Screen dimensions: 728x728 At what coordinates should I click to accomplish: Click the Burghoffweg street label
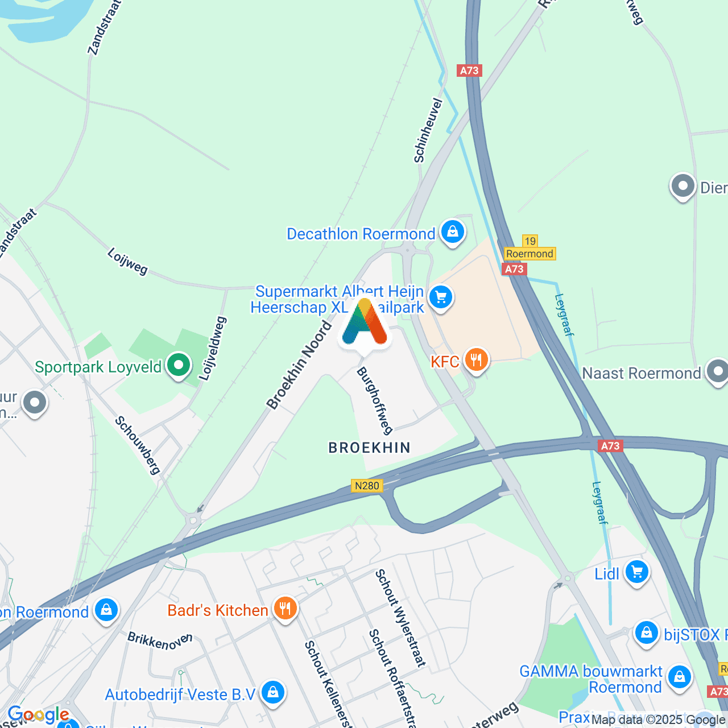point(375,400)
